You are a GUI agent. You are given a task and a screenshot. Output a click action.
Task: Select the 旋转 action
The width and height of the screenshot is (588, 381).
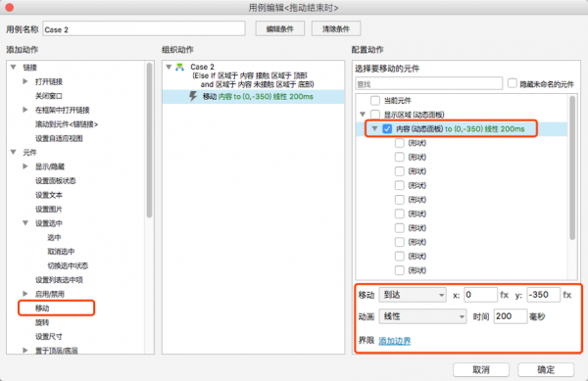tap(42, 322)
